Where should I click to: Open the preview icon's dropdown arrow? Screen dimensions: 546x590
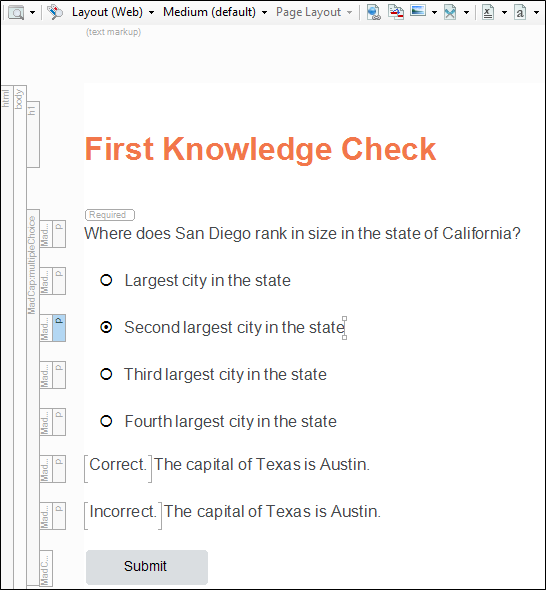click(32, 12)
